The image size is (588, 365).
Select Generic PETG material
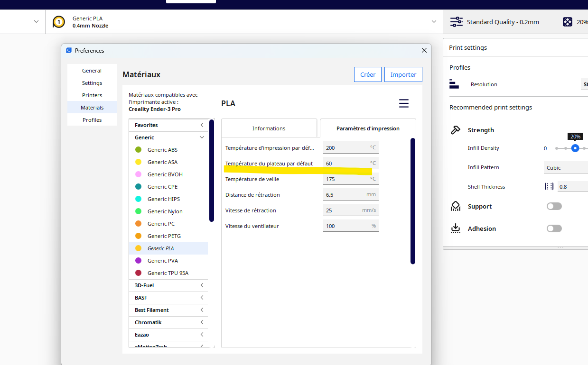[x=168, y=236]
